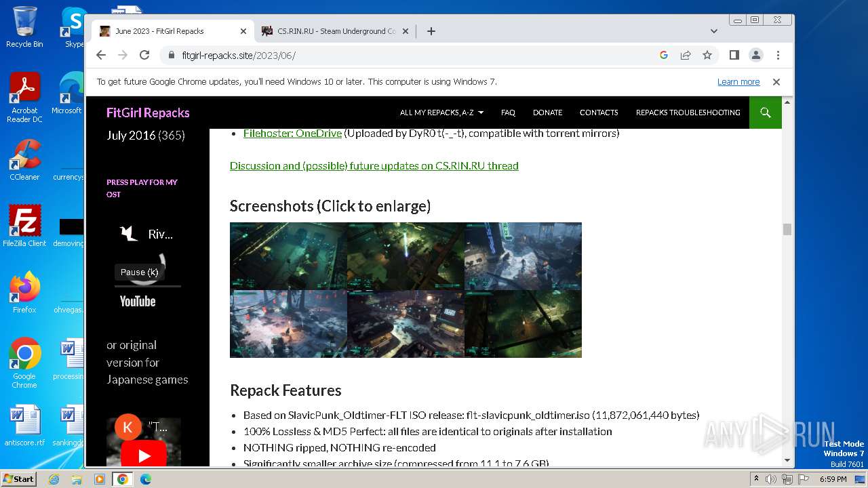
Task: Bookmark this page with the star icon
Action: click(x=707, y=55)
